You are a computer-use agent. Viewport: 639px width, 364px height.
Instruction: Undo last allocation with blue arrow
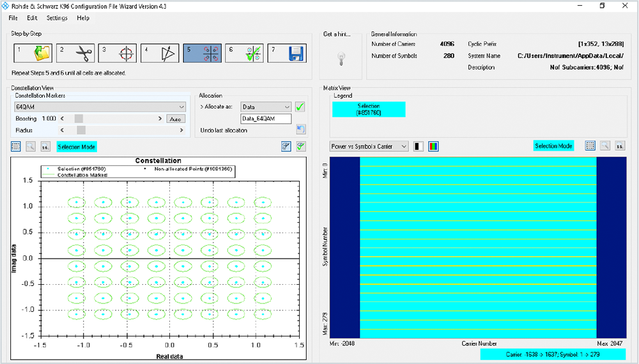point(300,130)
